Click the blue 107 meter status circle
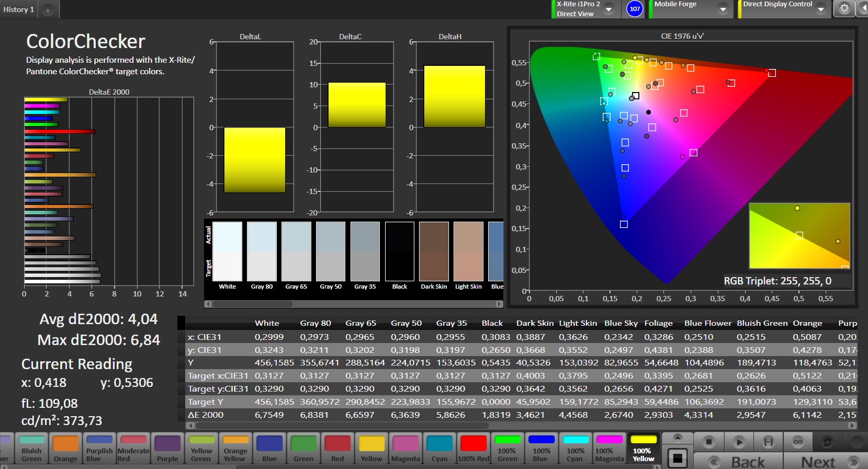This screenshot has width=868, height=469. click(635, 9)
